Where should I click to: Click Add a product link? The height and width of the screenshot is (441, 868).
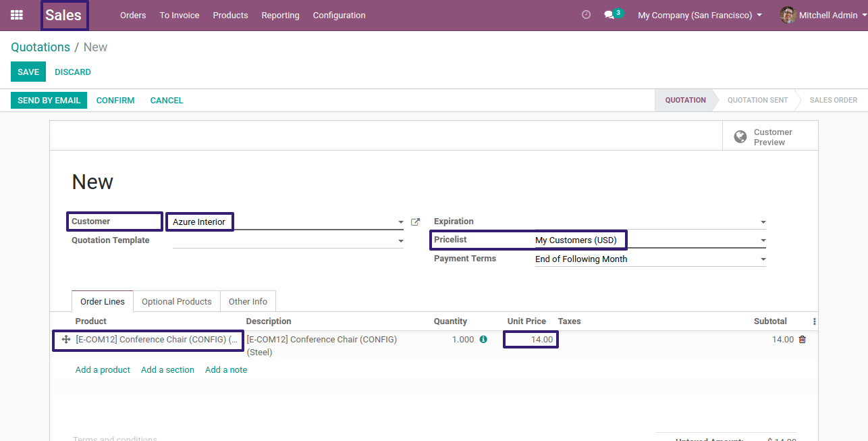pos(103,369)
